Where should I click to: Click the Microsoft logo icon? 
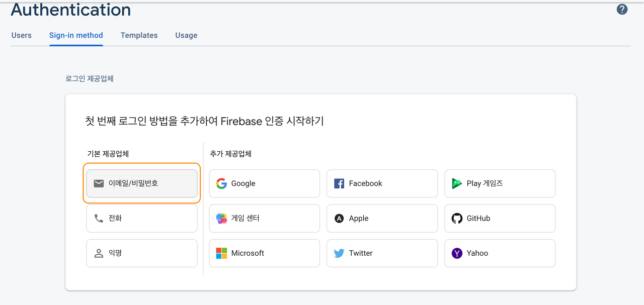[221, 253]
